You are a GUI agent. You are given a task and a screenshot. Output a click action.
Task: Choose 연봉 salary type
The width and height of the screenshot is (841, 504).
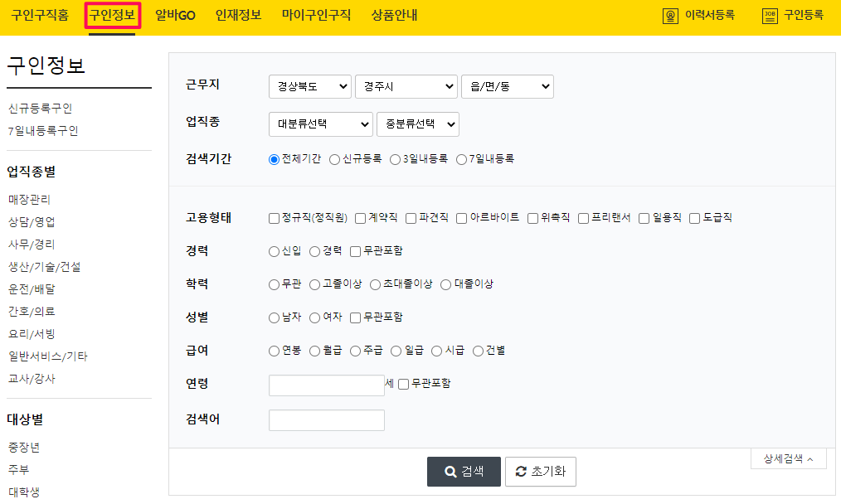(x=274, y=351)
